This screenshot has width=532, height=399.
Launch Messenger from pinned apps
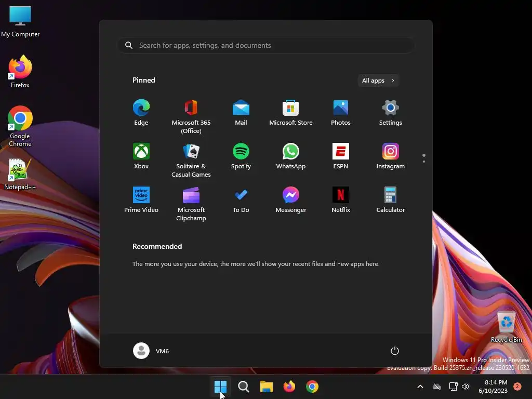tap(291, 200)
